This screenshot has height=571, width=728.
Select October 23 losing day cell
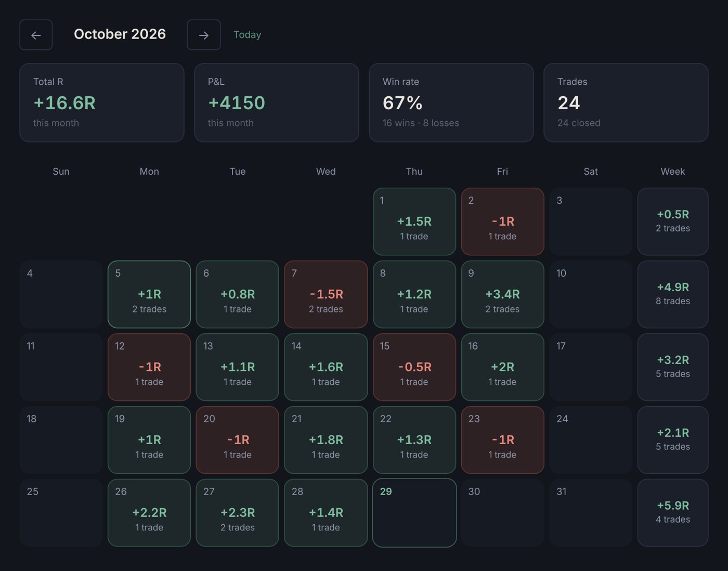502,440
